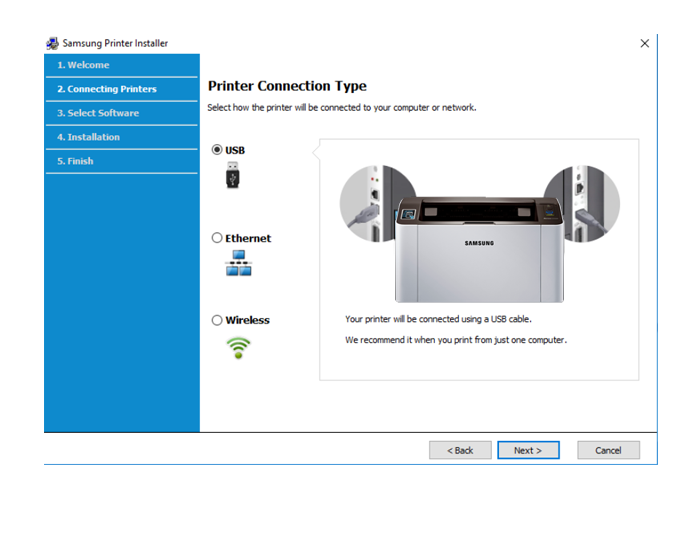Image resolution: width=700 pixels, height=534 pixels.
Task: Click the Cancel button
Action: 608,450
